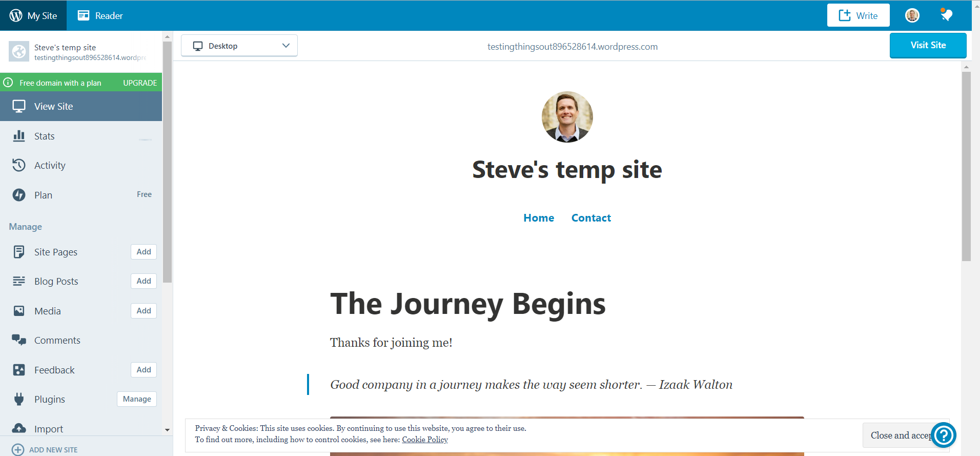Open the Reader tab
The width and height of the screenshot is (980, 456).
click(x=100, y=15)
